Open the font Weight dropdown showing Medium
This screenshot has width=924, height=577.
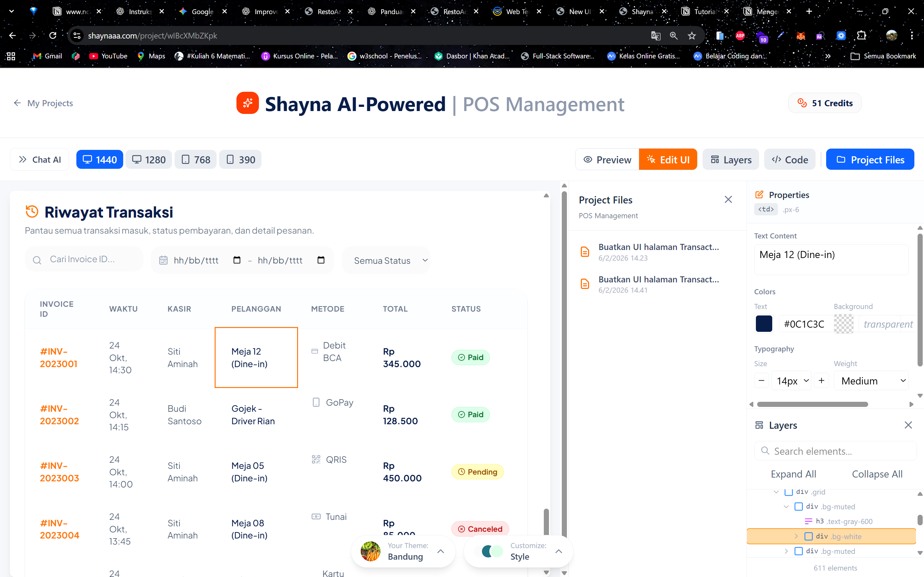point(872,381)
